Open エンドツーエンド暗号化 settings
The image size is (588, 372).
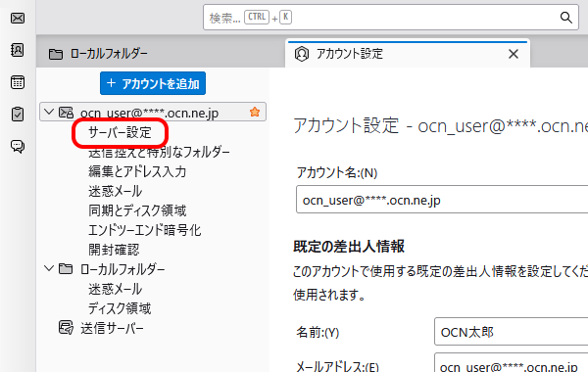click(144, 230)
